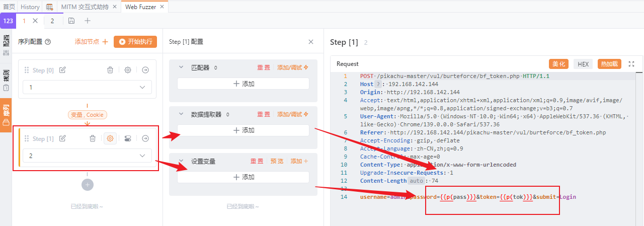Add a step with the grey plus circle
The image size is (644, 226).
tap(88, 185)
